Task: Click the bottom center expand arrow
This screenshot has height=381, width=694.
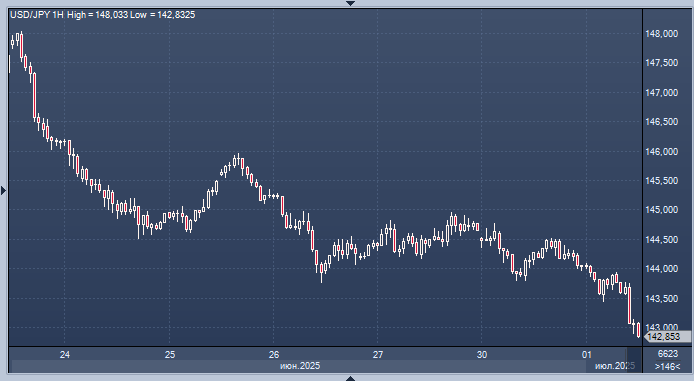Action: pos(350,378)
